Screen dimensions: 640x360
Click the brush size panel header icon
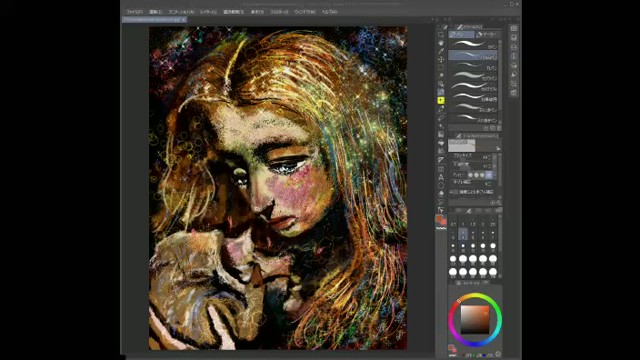469,211
